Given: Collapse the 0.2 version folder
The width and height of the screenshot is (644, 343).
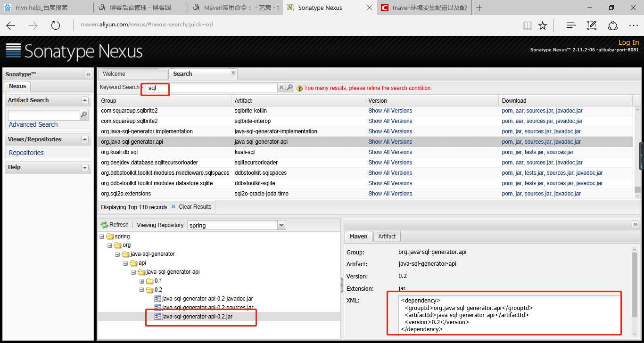Looking at the screenshot, I should [142, 290].
